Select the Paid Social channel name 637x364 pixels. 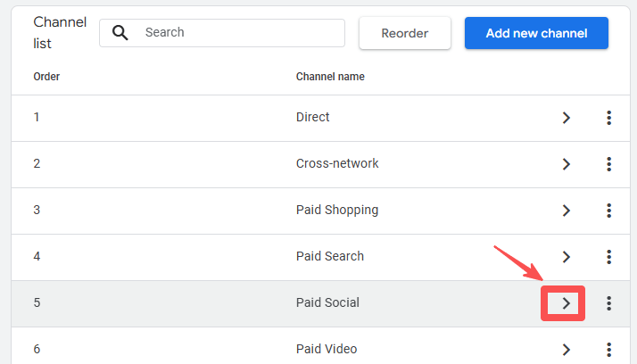click(327, 302)
